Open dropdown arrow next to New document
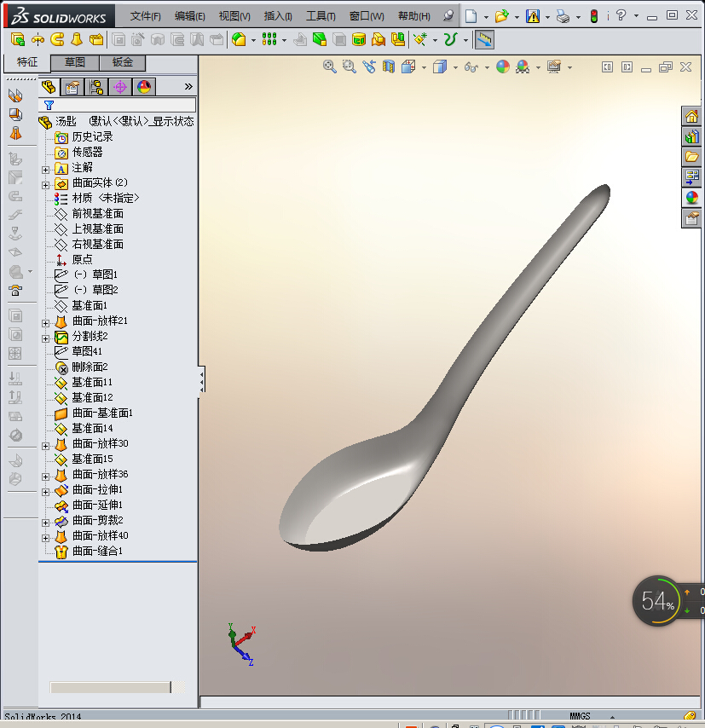 [x=486, y=17]
